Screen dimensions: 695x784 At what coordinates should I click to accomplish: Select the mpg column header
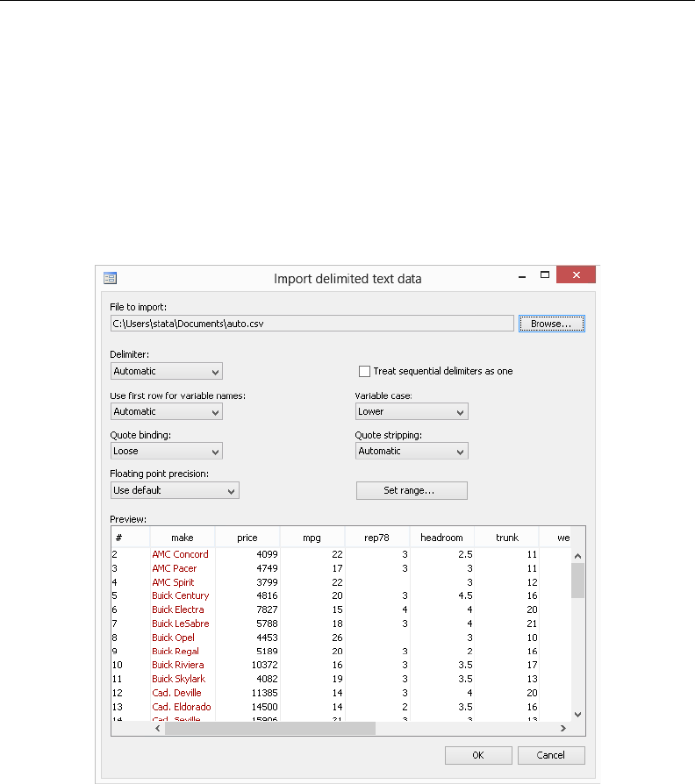point(312,538)
